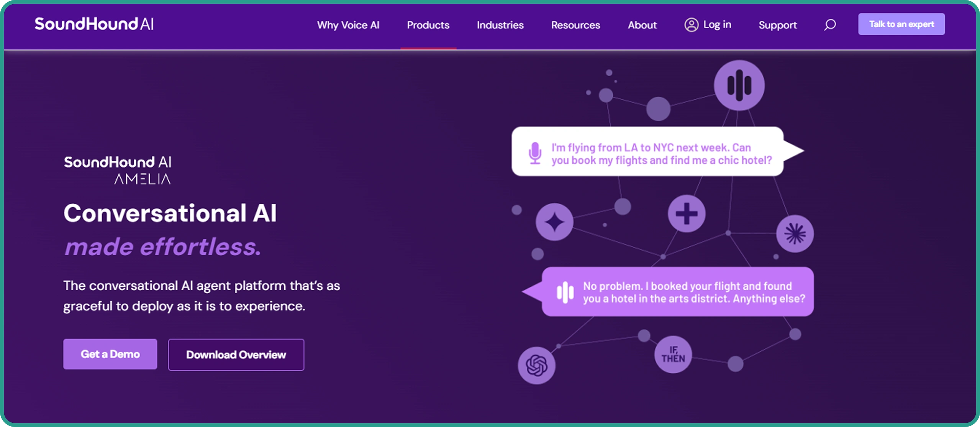
Task: Open the About menu
Action: point(642,25)
